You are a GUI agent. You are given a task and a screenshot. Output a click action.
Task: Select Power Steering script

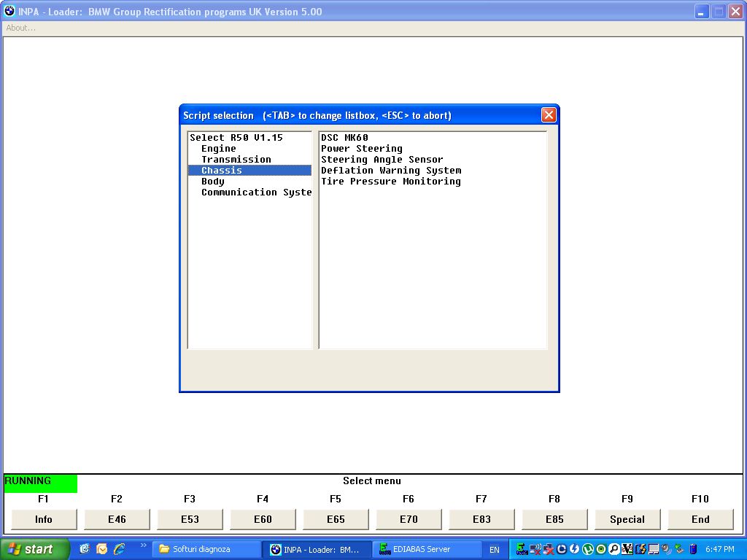click(x=361, y=149)
